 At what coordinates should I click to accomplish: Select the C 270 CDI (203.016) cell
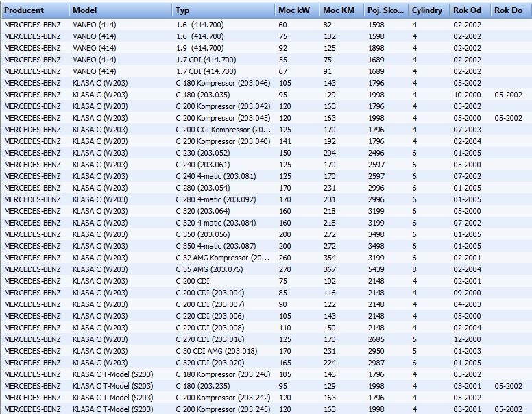click(210, 339)
